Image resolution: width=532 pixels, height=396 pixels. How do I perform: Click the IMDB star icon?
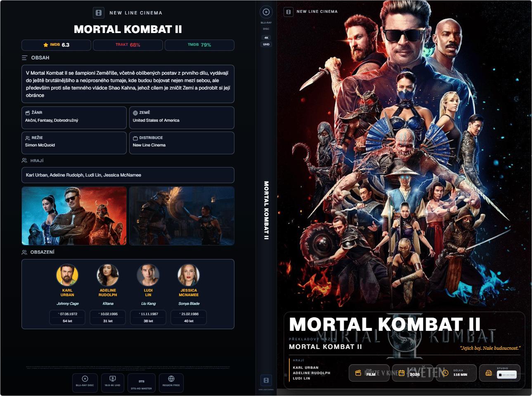[46, 45]
